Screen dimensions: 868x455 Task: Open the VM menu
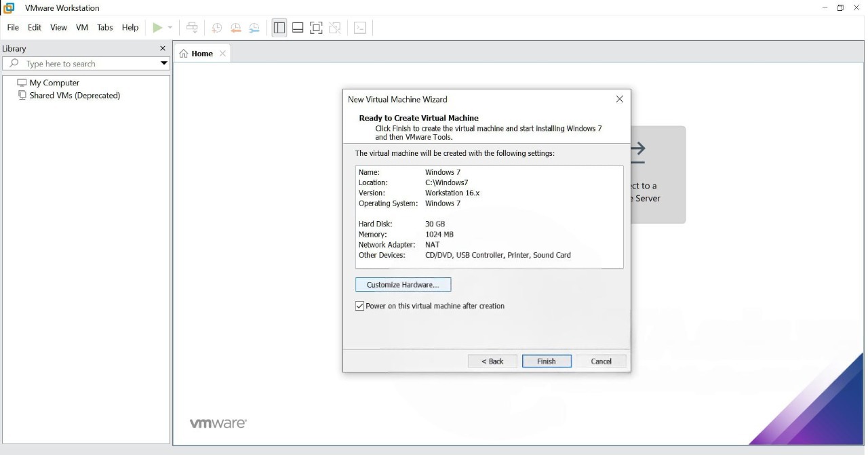click(82, 28)
